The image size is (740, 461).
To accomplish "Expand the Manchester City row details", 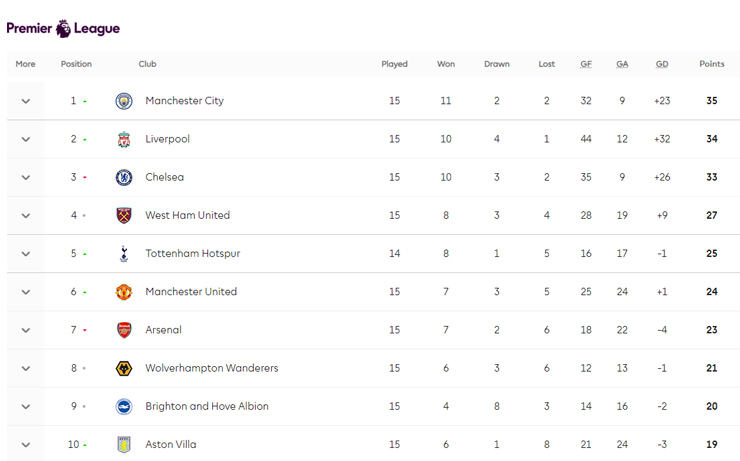I will (26, 101).
